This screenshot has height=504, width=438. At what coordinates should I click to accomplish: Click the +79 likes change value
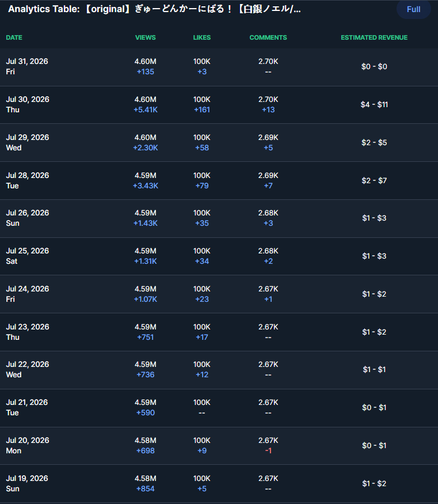[202, 185]
